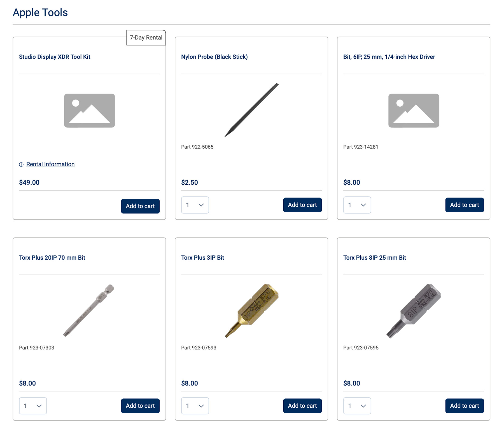Viewport: 504px width, 430px height.
Task: Add 6IP Hex Driver bit to cart
Action: pos(465,205)
